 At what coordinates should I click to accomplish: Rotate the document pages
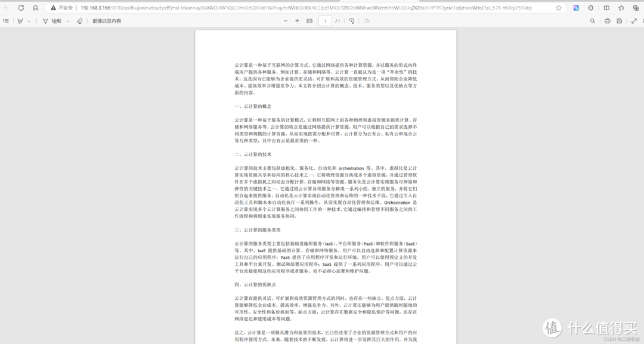coord(352,20)
